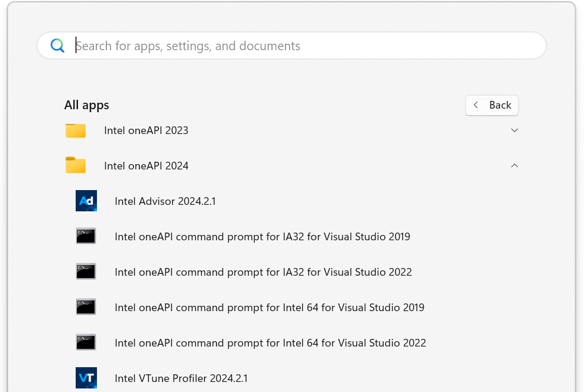Screen dimensions: 584x392
Task: Launch Intel Advisor 2024.2.1 by its name
Action: pos(165,201)
